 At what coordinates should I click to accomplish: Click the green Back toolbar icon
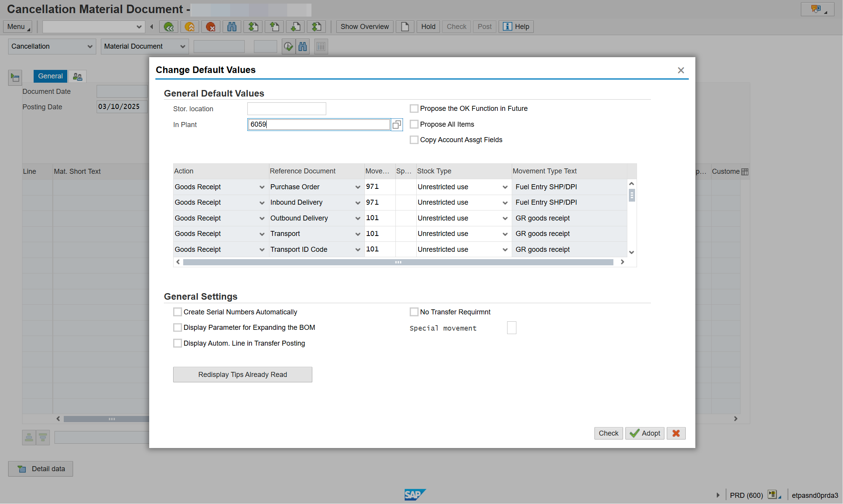[x=169, y=27]
